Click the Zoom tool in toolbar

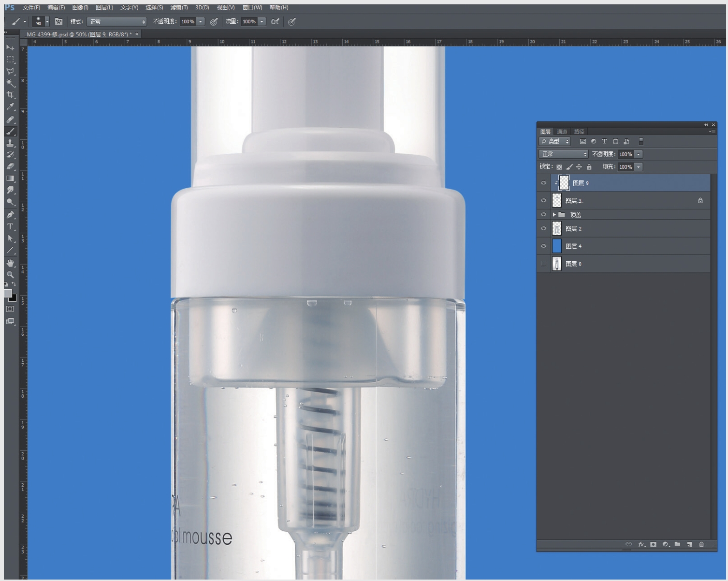click(10, 274)
